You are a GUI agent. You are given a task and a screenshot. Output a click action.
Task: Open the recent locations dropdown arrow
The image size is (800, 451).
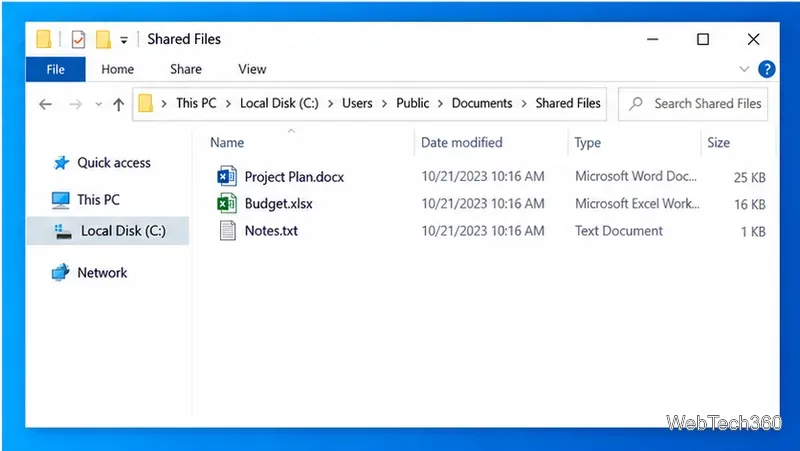point(98,105)
